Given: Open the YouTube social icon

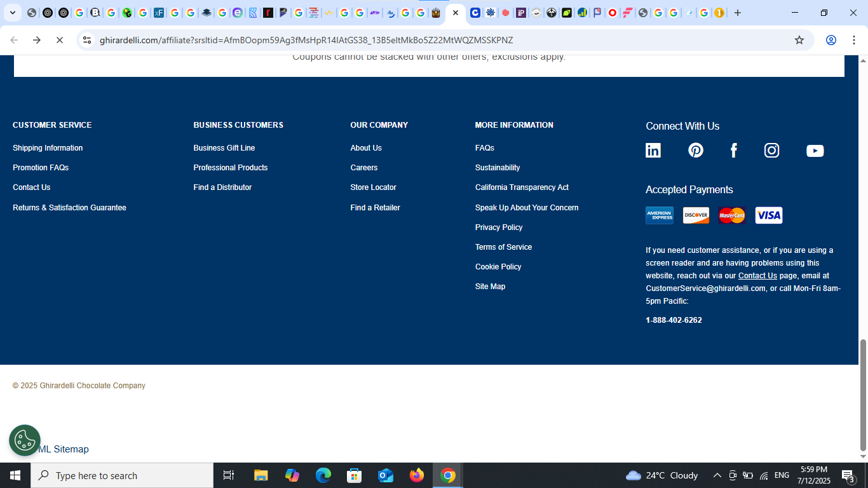Looking at the screenshot, I should tap(815, 151).
